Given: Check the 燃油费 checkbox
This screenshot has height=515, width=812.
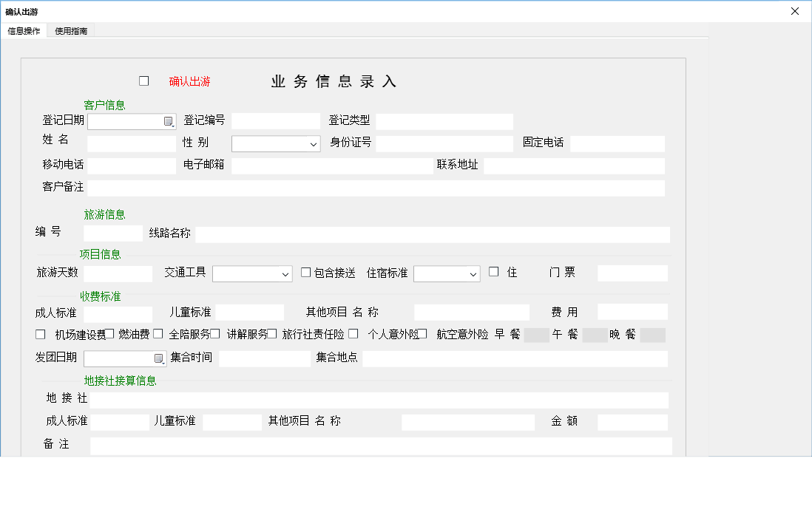Looking at the screenshot, I should pos(109,334).
